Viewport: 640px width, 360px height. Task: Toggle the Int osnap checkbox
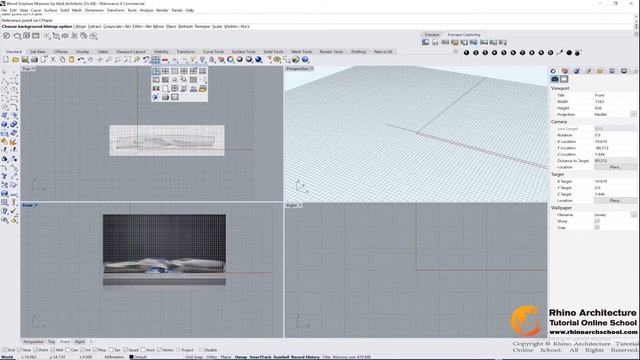click(82, 350)
